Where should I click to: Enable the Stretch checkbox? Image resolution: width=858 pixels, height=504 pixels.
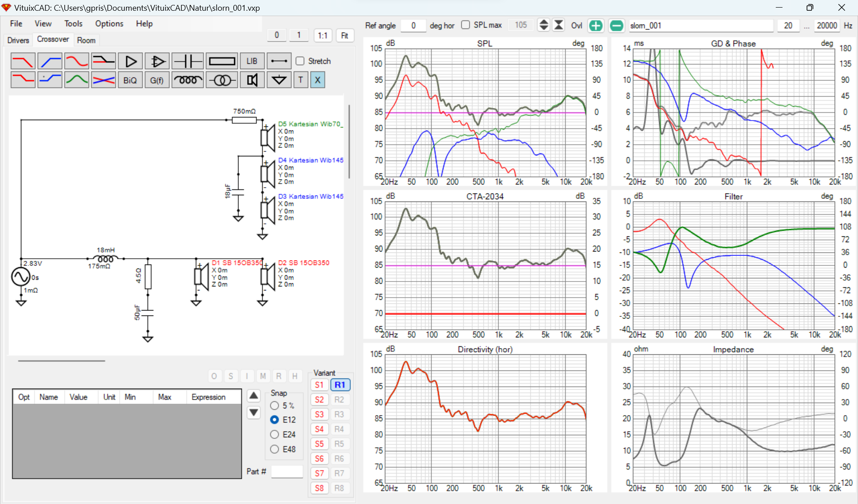(x=300, y=61)
